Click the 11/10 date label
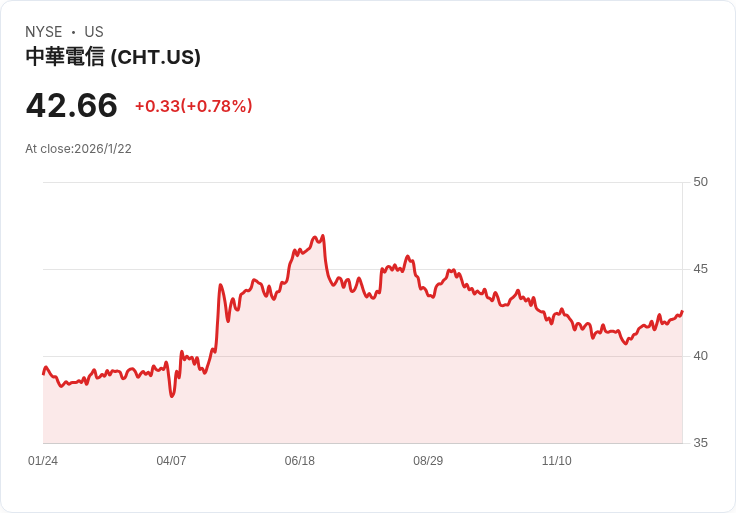 (556, 461)
